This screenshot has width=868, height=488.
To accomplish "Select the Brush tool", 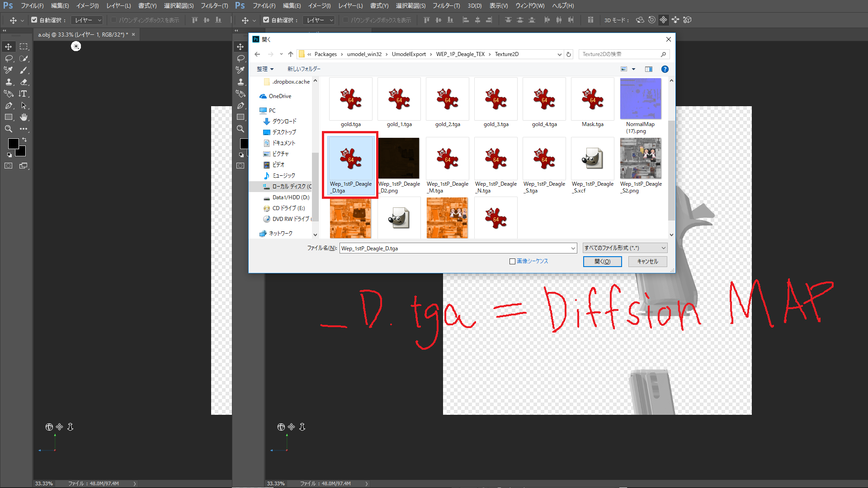I will pos(24,70).
